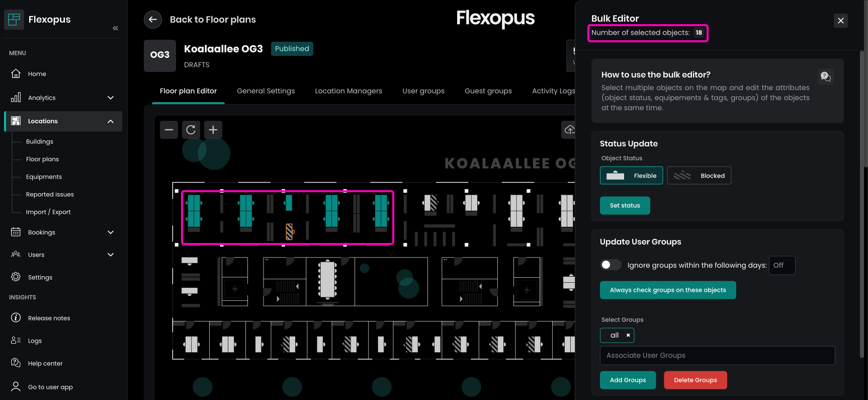The width and height of the screenshot is (868, 400).
Task: Select Flexible object status
Action: click(631, 176)
